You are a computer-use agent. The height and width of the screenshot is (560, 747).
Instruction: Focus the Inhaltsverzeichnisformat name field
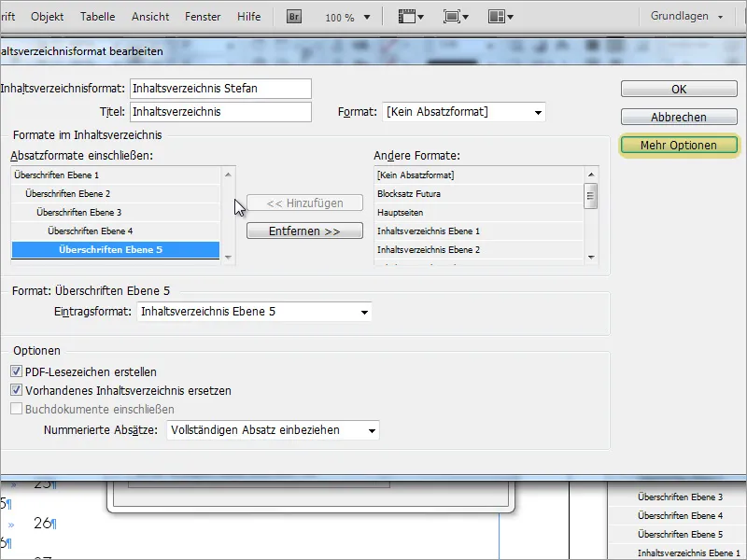pos(220,89)
